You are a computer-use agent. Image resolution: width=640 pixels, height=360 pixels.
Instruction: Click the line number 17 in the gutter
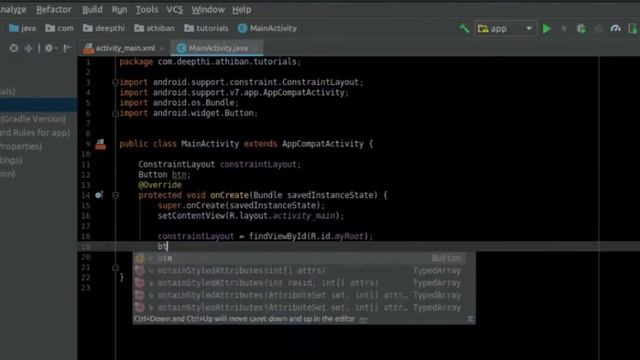click(86, 226)
